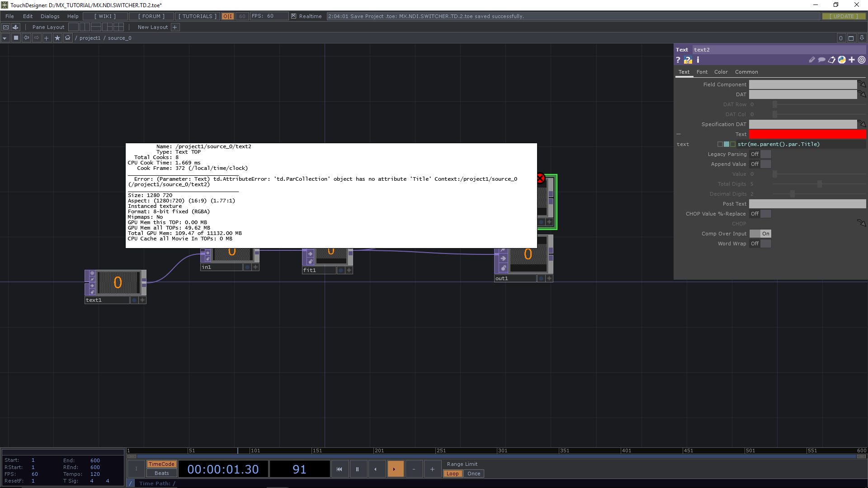This screenshot has height=488, width=868.
Task: Click the pencil edit icon
Action: (812, 60)
